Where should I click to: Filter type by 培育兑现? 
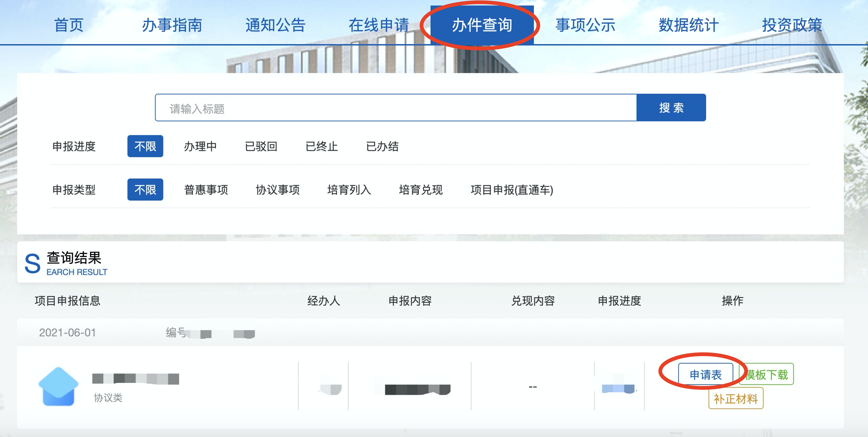[x=421, y=190]
